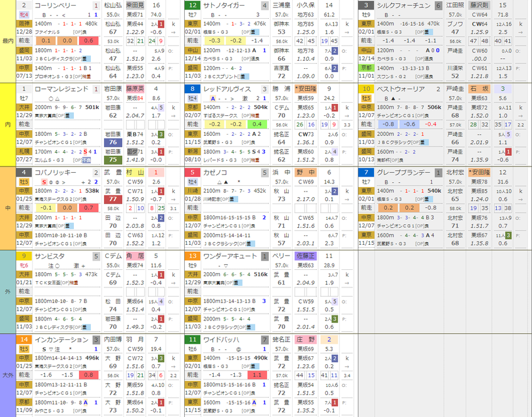Select jockey 内田博
532x417 pixels.
pos(113,340)
